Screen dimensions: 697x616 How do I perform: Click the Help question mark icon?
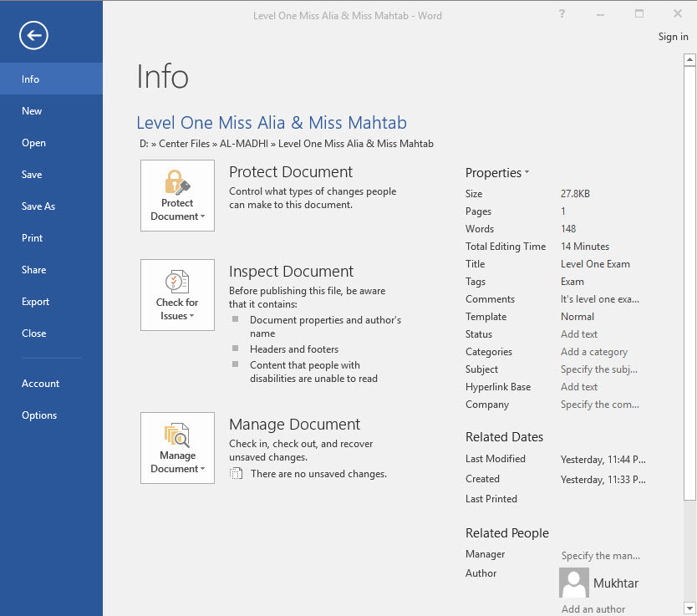click(x=562, y=13)
